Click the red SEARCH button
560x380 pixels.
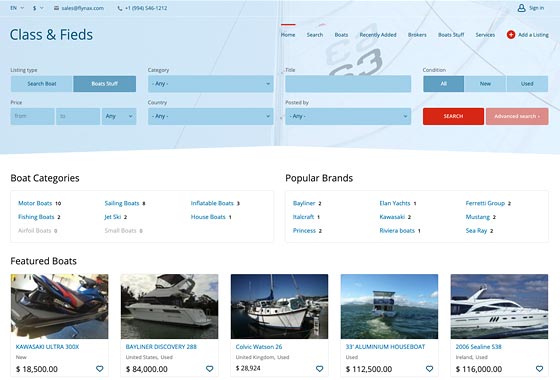(x=453, y=116)
